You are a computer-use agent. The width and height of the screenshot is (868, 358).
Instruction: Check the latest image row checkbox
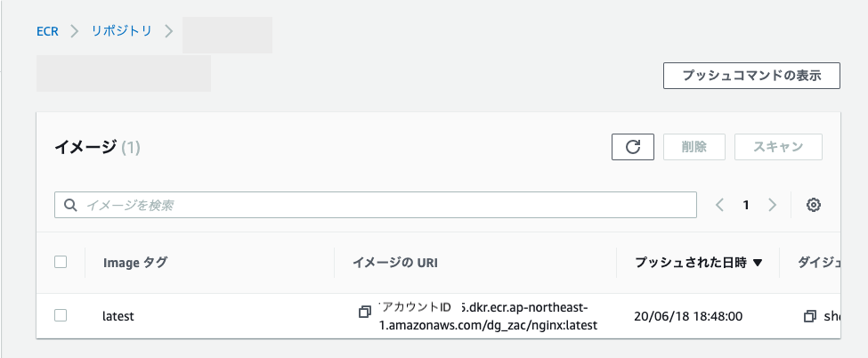click(61, 316)
